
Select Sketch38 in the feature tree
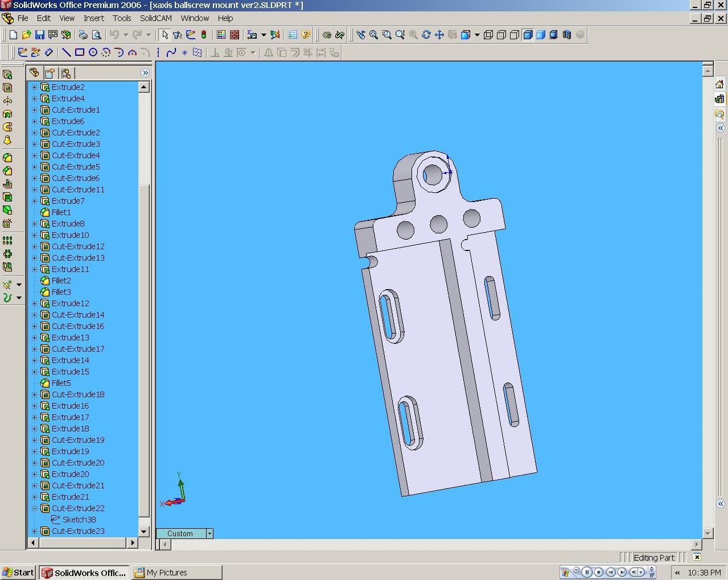pos(79,520)
